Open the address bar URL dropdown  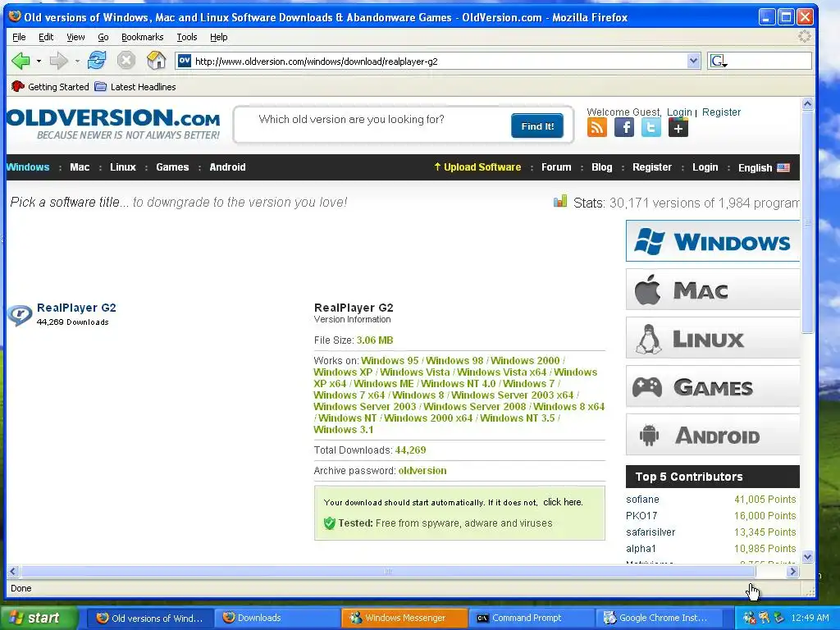(693, 61)
